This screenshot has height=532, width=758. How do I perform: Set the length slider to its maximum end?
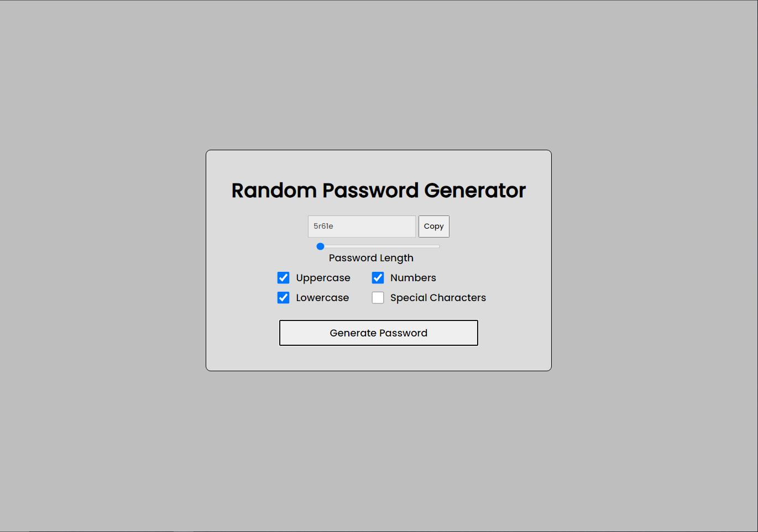[439, 246]
